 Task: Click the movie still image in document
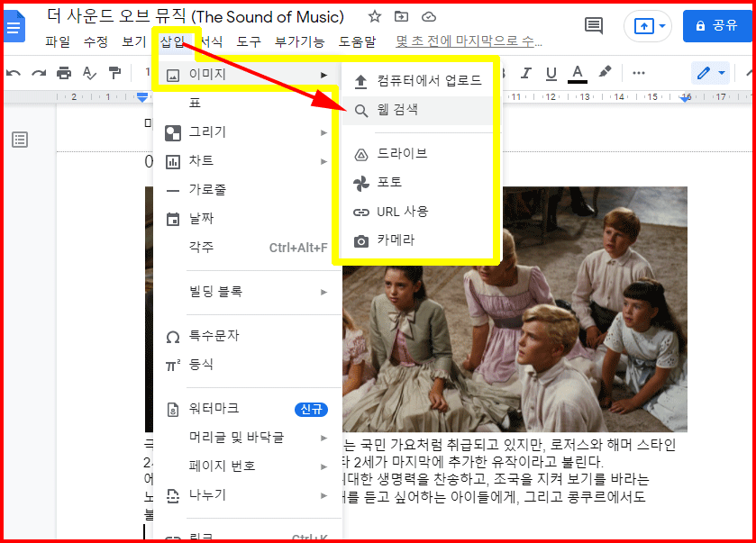click(x=515, y=347)
